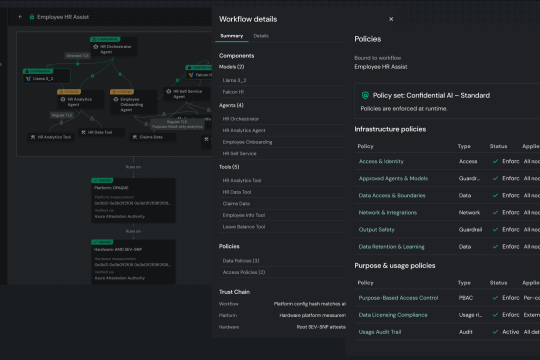Switch to the Summary tab

pyautogui.click(x=232, y=36)
